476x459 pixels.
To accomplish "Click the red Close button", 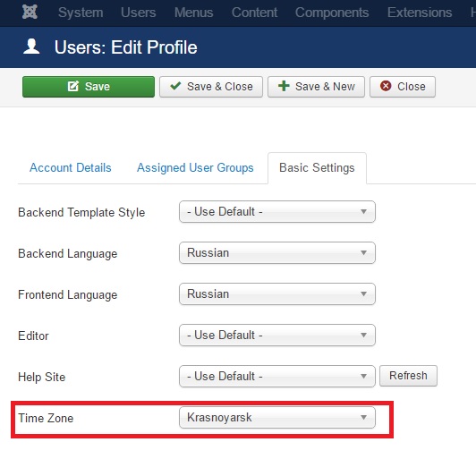I will (403, 87).
